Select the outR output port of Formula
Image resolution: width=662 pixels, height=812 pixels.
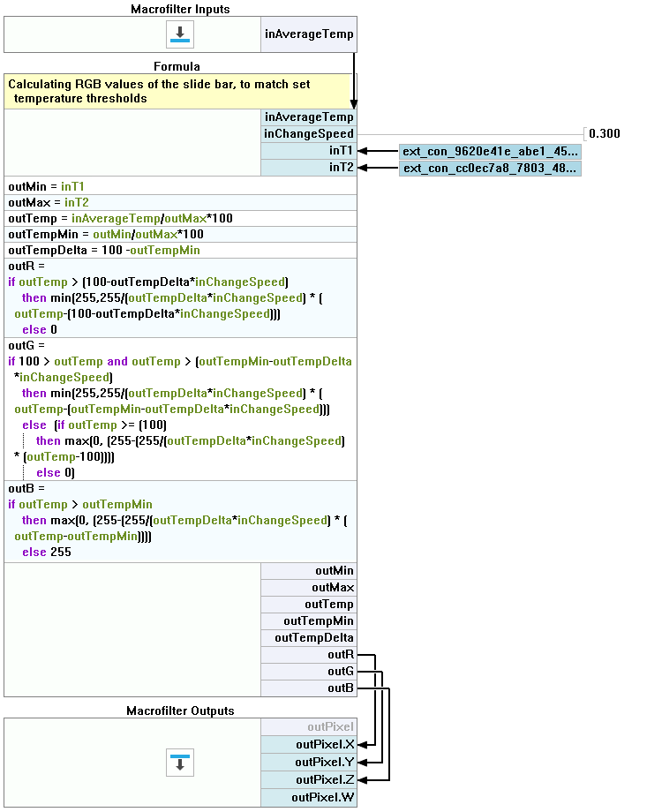pyautogui.click(x=308, y=655)
